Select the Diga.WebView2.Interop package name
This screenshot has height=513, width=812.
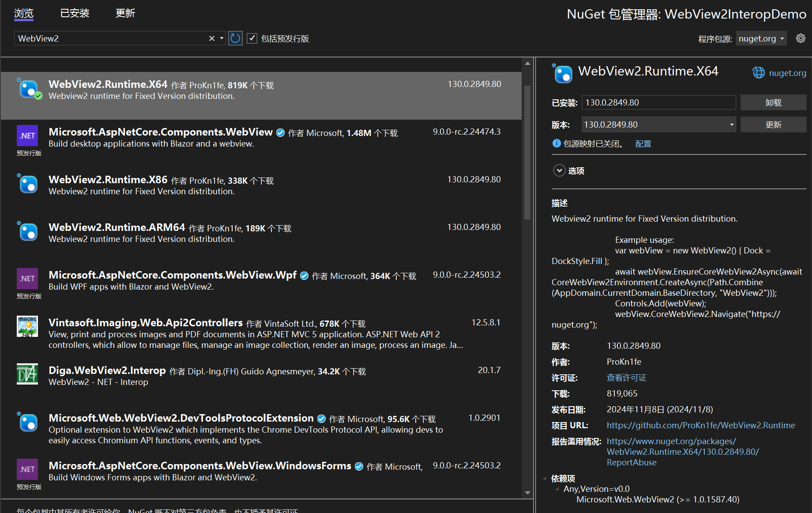click(x=107, y=370)
